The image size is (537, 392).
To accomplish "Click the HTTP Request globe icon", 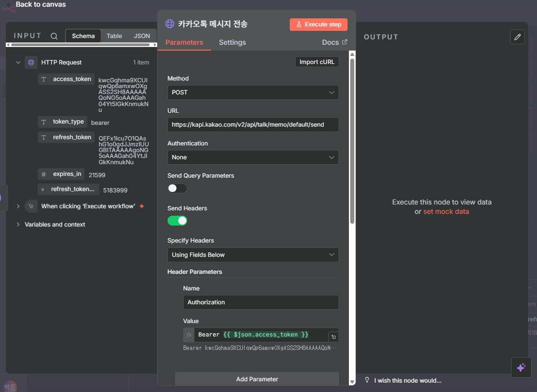I will [x=31, y=63].
